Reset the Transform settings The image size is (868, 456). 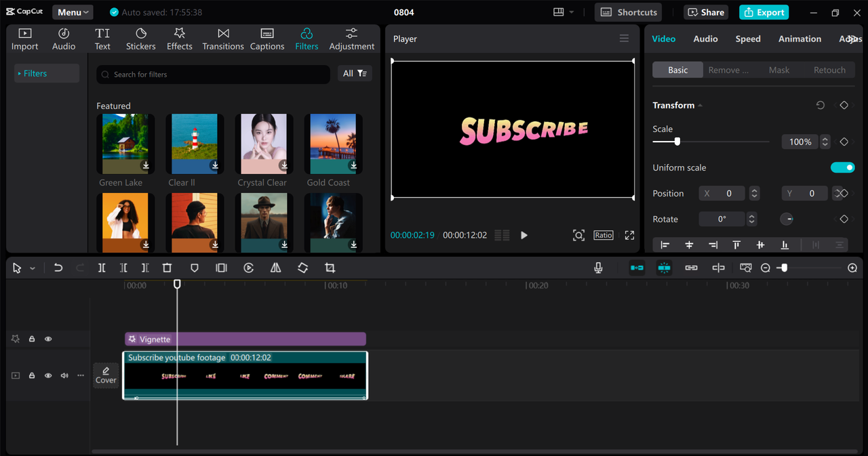tap(821, 106)
